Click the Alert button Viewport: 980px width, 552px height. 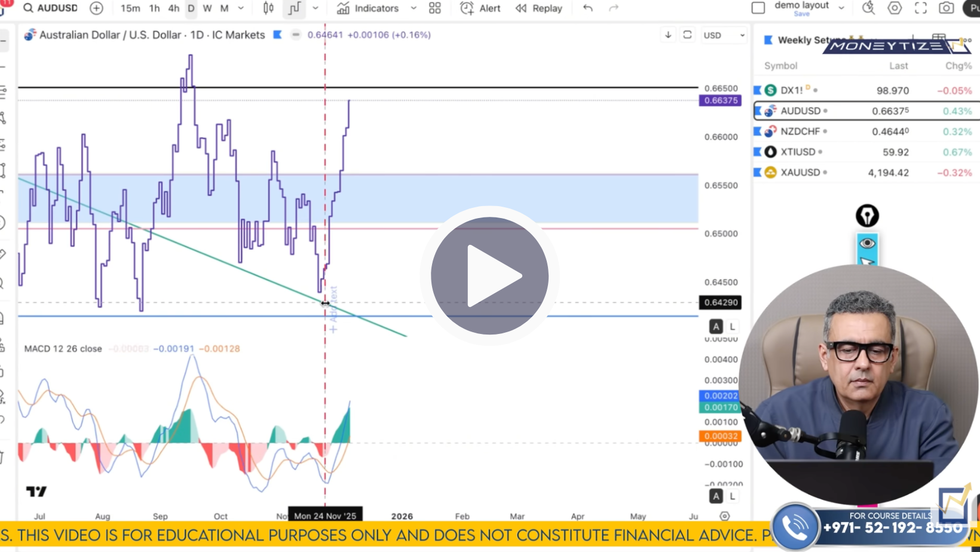pos(485,8)
